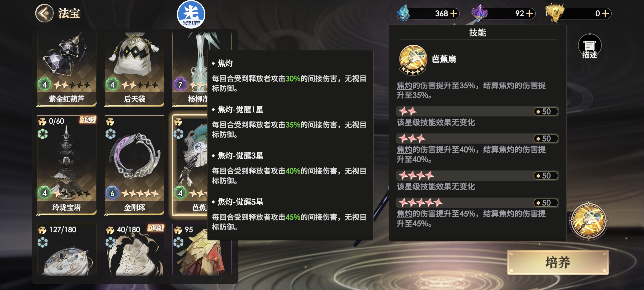Click the 焦灼 link under five-star row
644x290 pixels.
[x=404, y=214]
